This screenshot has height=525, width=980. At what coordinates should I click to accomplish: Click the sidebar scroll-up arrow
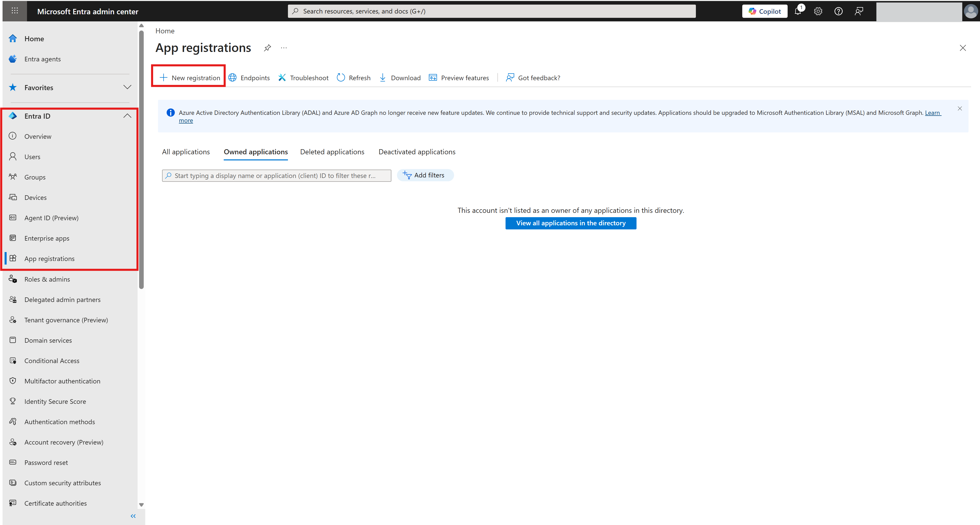(x=141, y=26)
